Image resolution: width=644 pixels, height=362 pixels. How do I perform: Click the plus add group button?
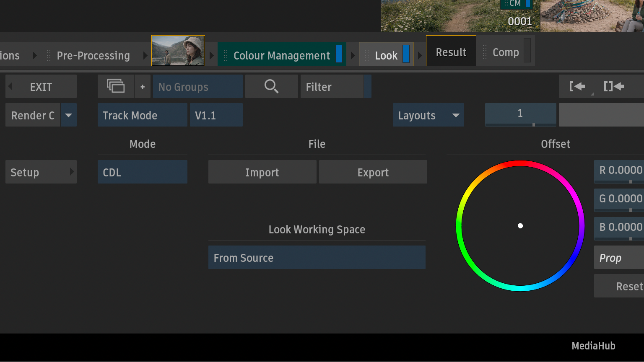143,87
